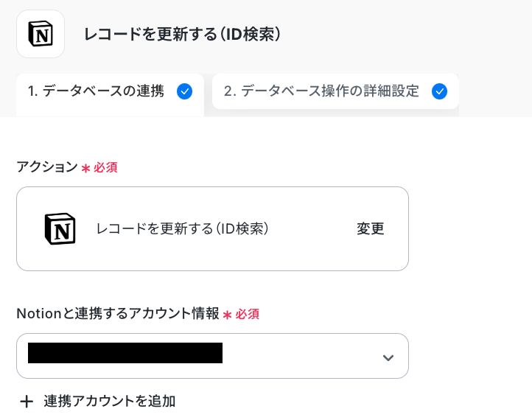Click the red asterisk next to アクション
This screenshot has width=532, height=420.
pos(85,168)
